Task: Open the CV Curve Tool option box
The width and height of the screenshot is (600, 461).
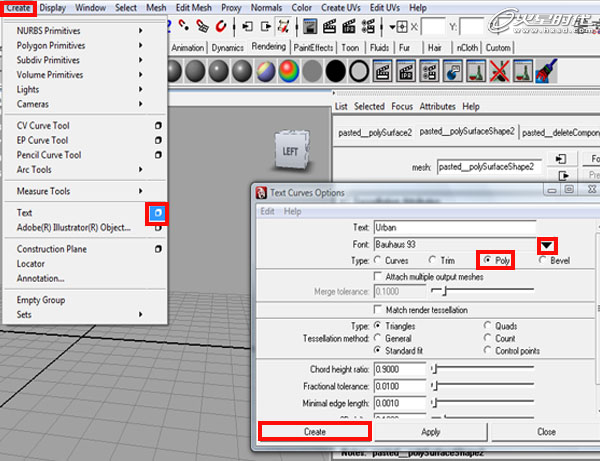Action: click(x=158, y=125)
